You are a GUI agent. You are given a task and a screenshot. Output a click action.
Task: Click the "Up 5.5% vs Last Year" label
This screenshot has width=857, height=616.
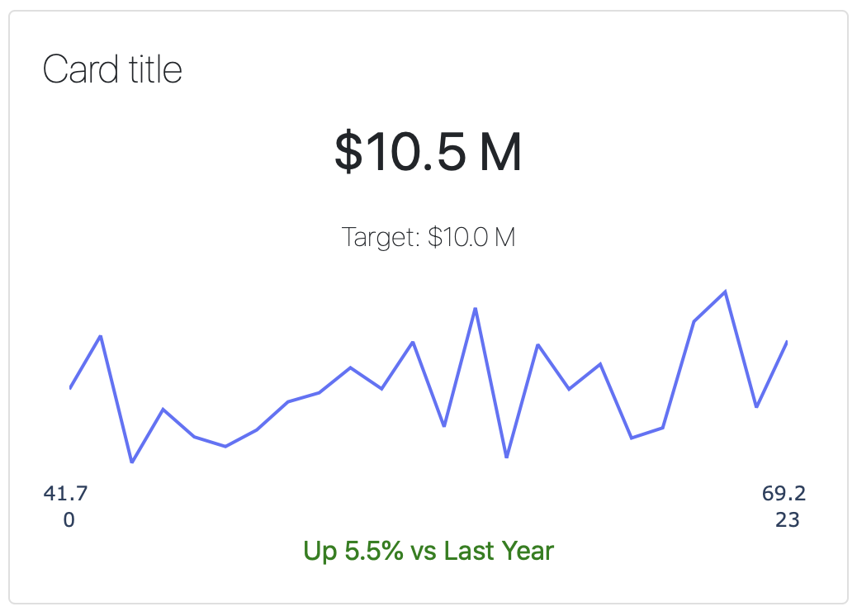(428, 551)
